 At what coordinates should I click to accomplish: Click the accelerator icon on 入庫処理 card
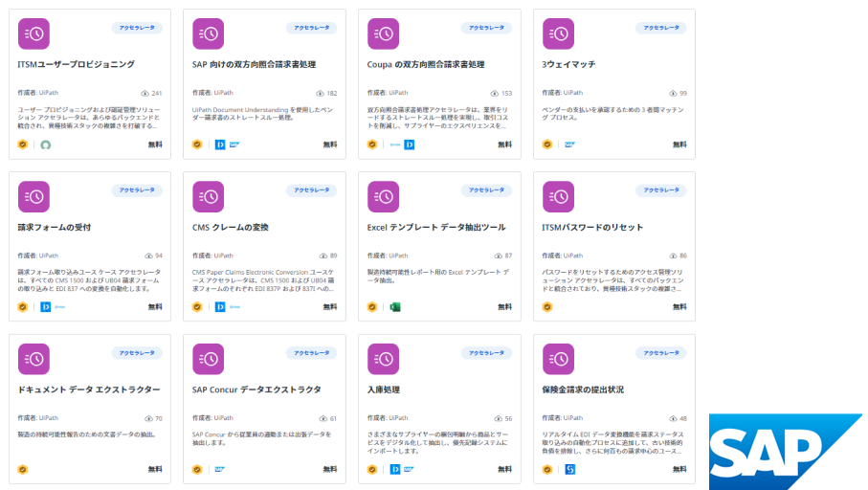coord(383,359)
